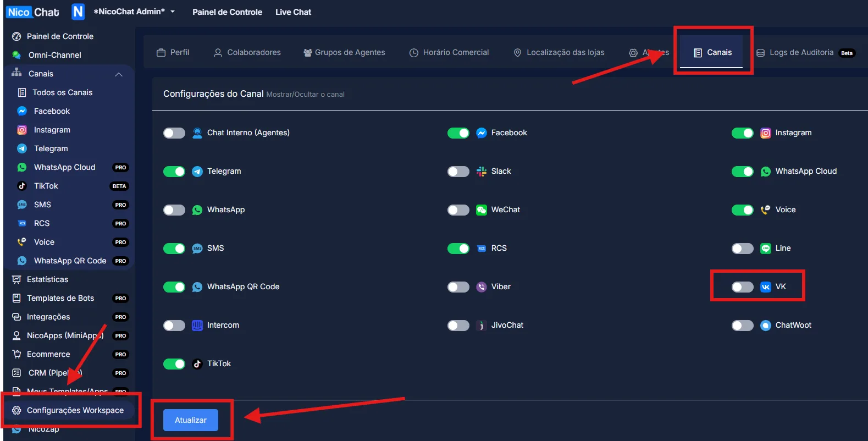Open Configurações Workspace in the sidebar
Screen dimensions: 868x441
(69, 410)
